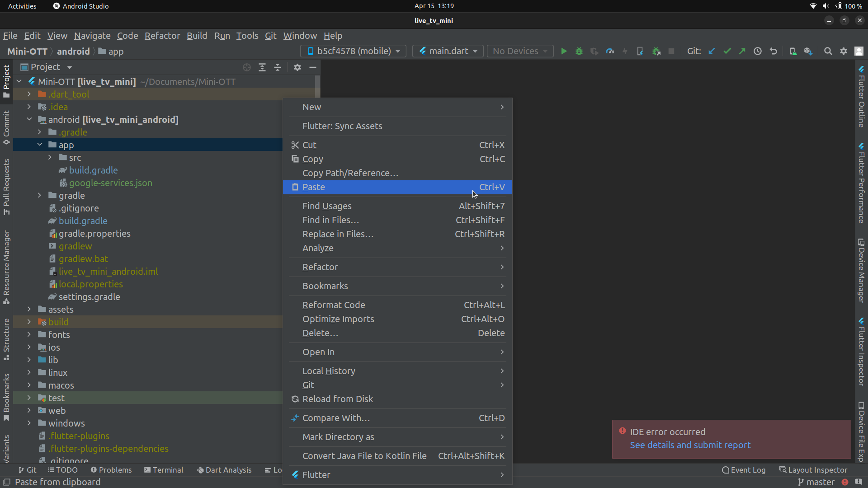868x488 pixels.
Task: Start debugging with the green bug icon
Action: [579, 51]
